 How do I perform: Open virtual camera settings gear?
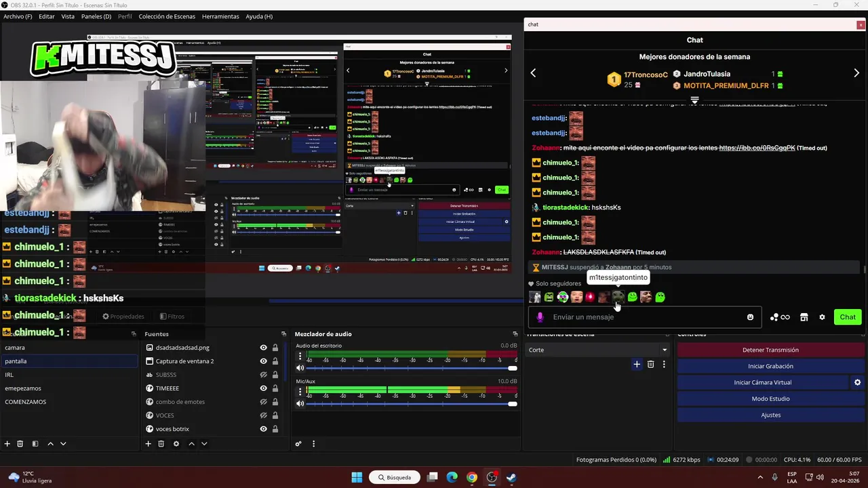pos(857,382)
